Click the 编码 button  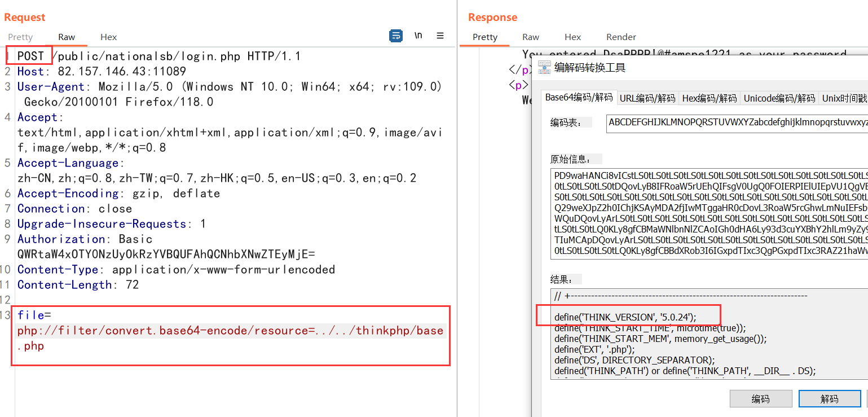click(x=760, y=399)
